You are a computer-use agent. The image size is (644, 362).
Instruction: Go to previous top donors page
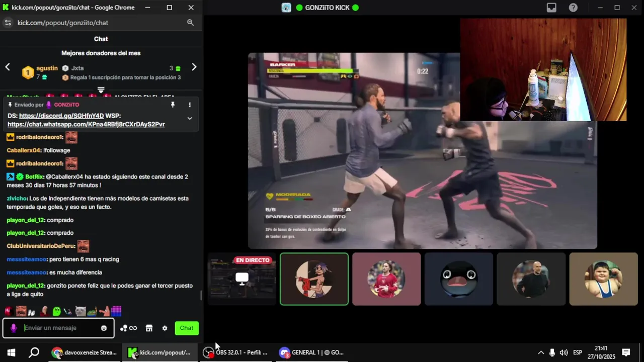tap(8, 67)
